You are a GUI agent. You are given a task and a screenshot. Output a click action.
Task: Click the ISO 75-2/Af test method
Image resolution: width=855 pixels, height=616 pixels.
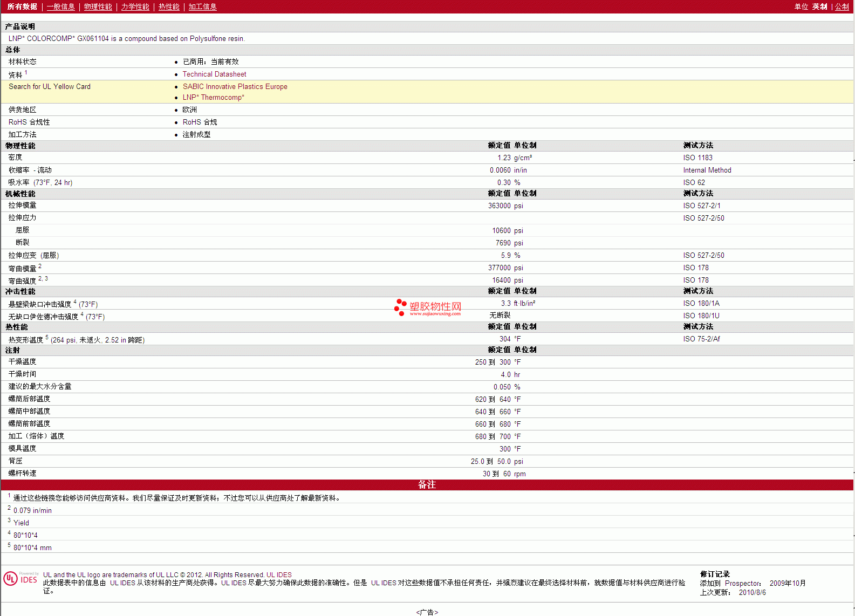tap(701, 339)
